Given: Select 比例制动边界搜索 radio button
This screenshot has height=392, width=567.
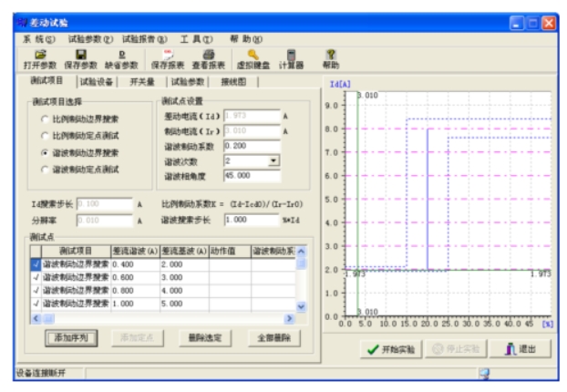Looking at the screenshot, I should [x=45, y=119].
